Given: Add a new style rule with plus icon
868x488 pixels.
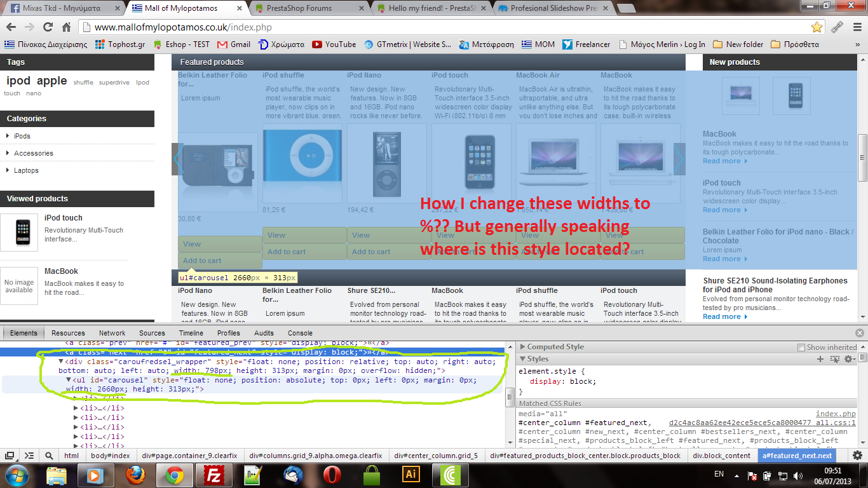Looking at the screenshot, I should coord(820,359).
